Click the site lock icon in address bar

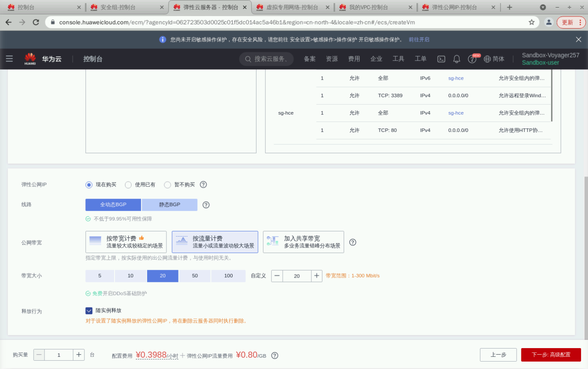pos(53,22)
